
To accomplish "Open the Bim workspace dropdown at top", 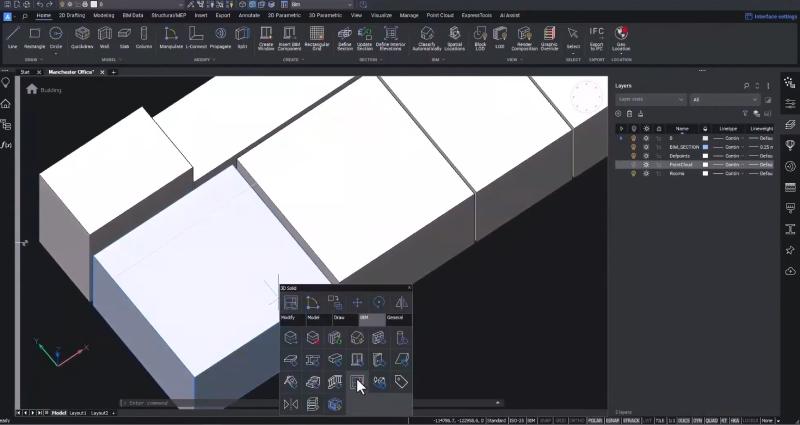I will [x=321, y=5].
